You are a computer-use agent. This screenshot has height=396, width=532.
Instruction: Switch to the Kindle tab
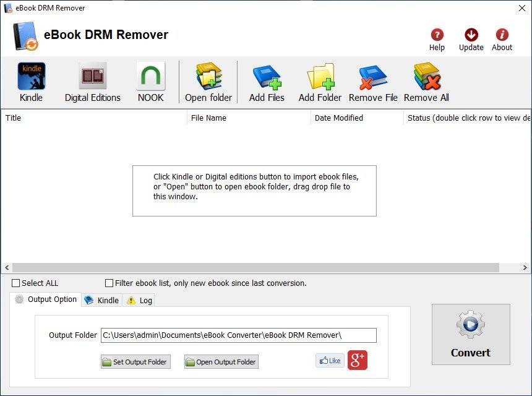101,300
